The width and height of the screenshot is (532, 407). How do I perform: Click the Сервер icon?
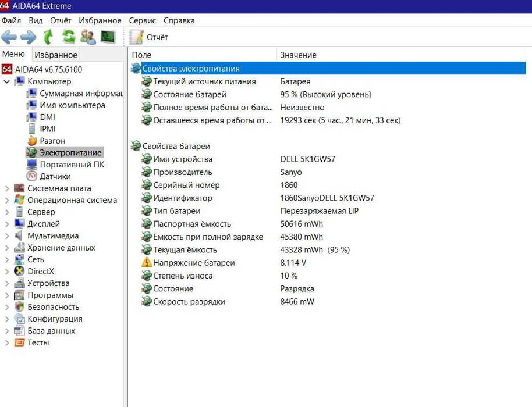pos(19,212)
